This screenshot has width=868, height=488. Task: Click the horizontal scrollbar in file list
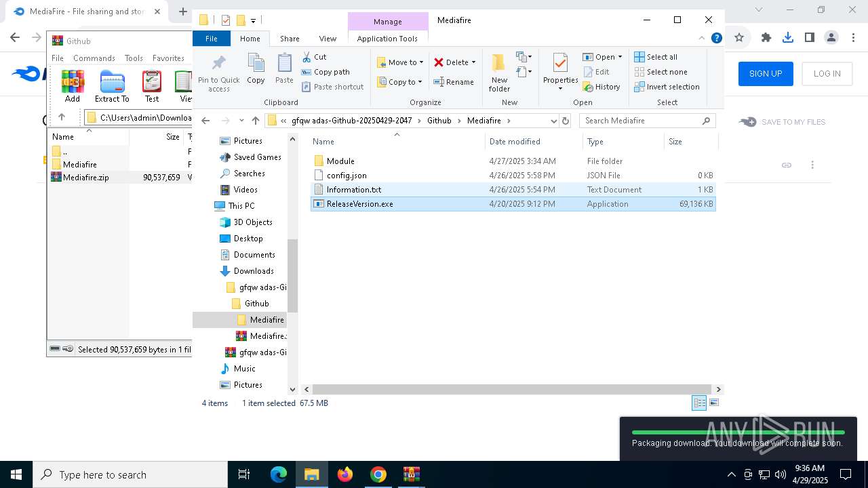click(512, 390)
